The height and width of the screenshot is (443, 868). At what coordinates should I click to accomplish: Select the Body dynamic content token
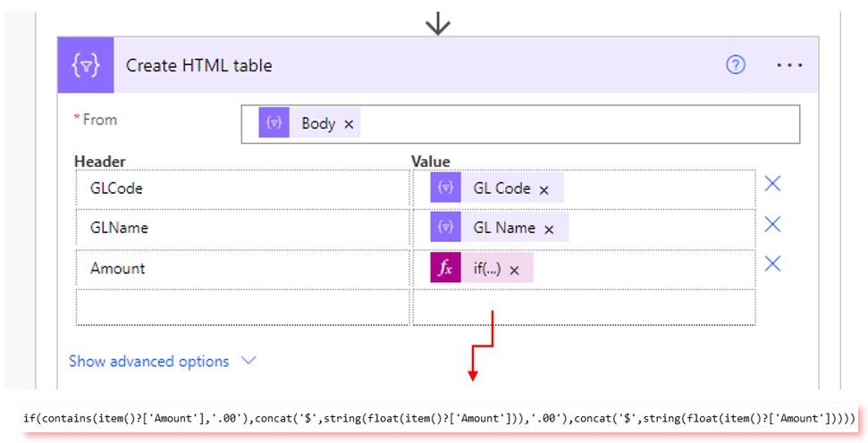309,122
